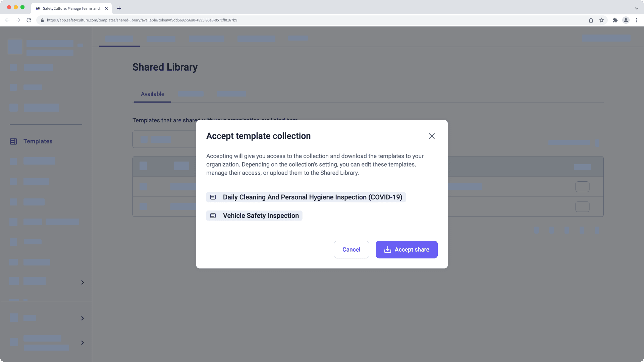Click the back navigation arrow
Image resolution: width=644 pixels, height=362 pixels.
coord(7,20)
